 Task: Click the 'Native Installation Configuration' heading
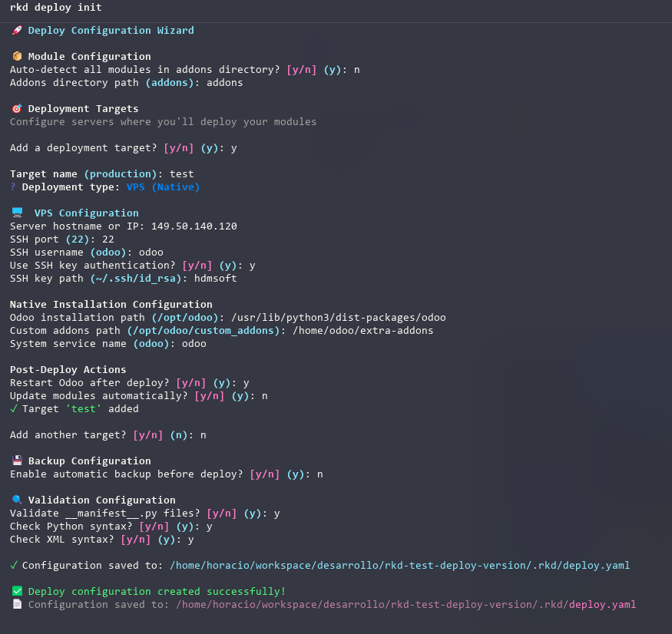point(111,304)
